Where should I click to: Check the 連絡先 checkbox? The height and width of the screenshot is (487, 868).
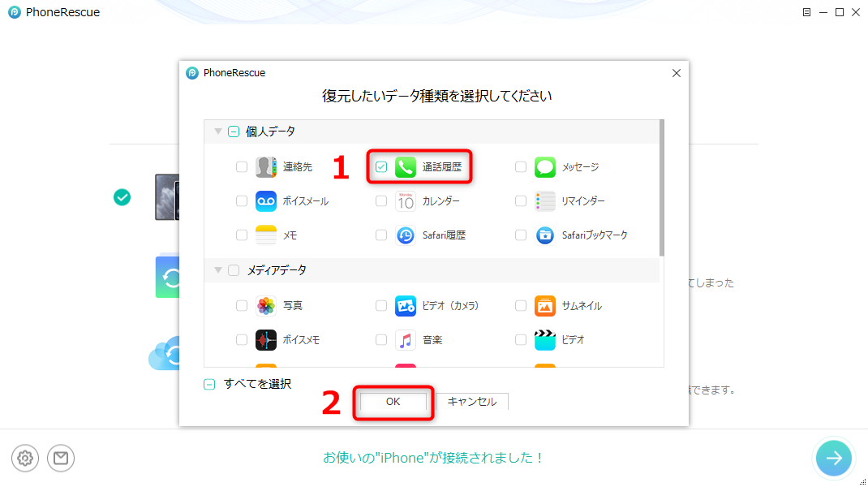click(x=242, y=166)
